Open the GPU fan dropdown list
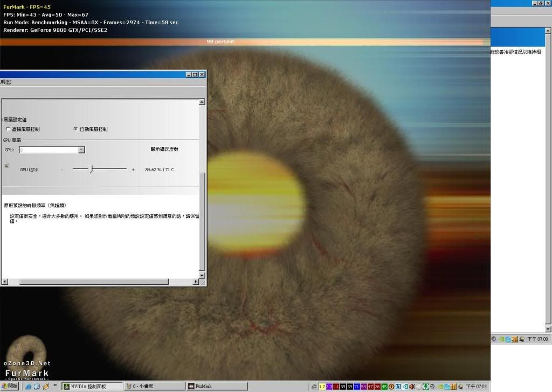The height and width of the screenshot is (392, 552). tap(81, 150)
